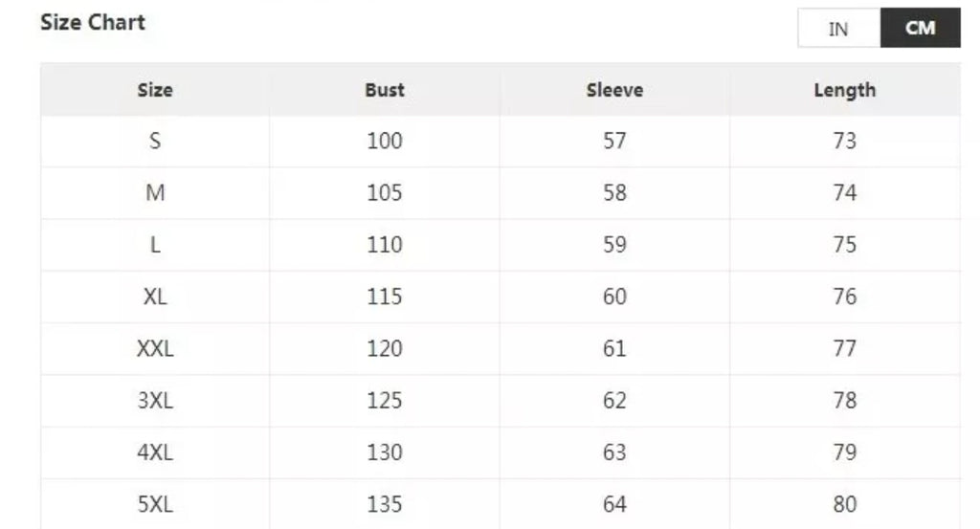Image resolution: width=980 pixels, height=529 pixels.
Task: Click the Size column header
Action: coord(155,91)
